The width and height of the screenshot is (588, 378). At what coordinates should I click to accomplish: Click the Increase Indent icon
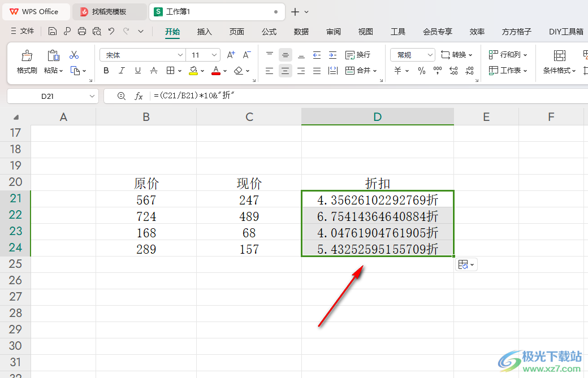pos(332,55)
